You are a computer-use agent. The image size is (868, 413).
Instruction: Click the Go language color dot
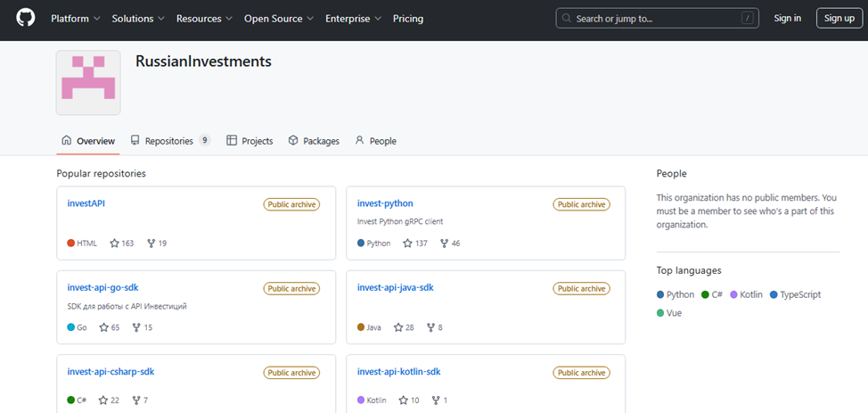pyautogui.click(x=71, y=327)
